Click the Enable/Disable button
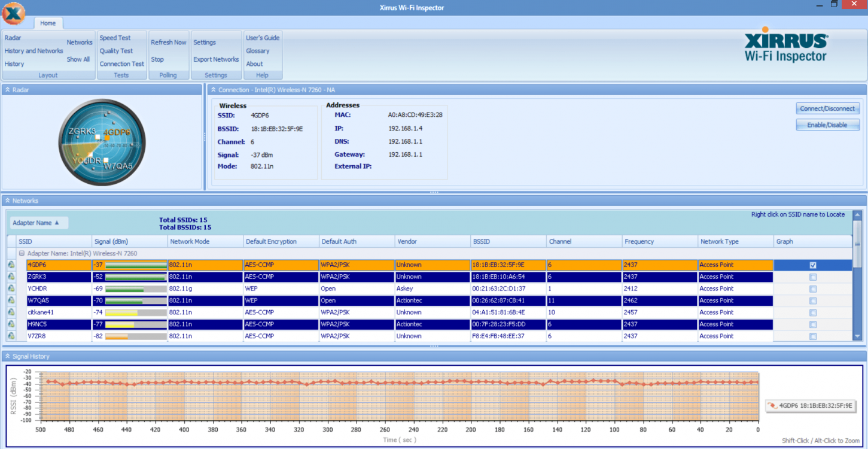868x449 pixels. click(828, 125)
